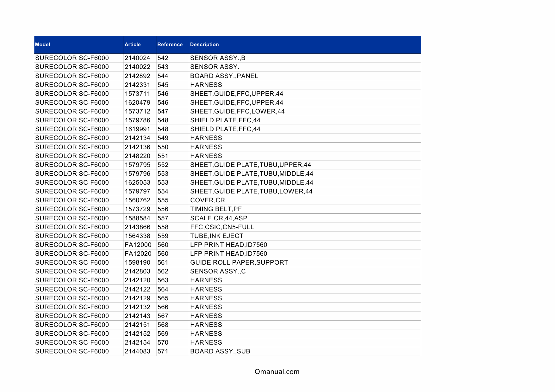Select article number 2142134

(137, 138)
